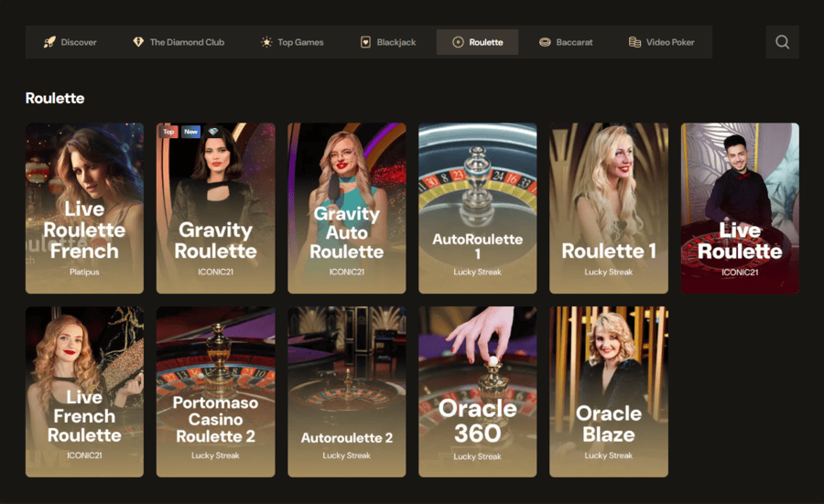Open AutoRoulette 1 game card
Screen dimensions: 824x504
pyautogui.click(x=478, y=208)
